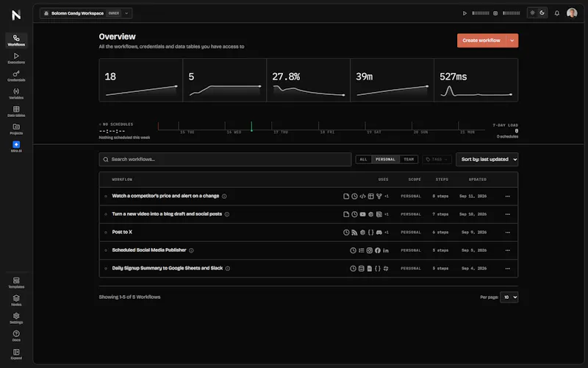
Task: Click info icon beside Scheduled Social Media Publisher
Action: click(191, 250)
